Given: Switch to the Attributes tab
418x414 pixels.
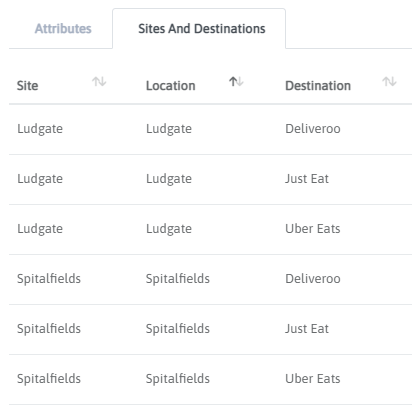Looking at the screenshot, I should click(x=63, y=29).
